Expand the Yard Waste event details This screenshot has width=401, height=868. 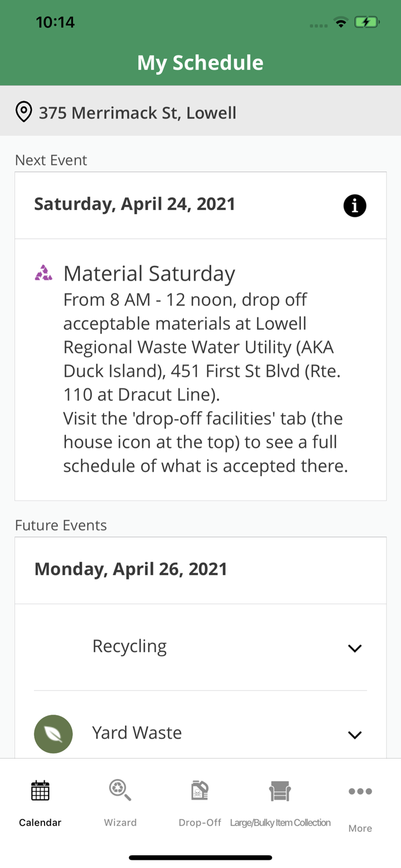point(355,735)
